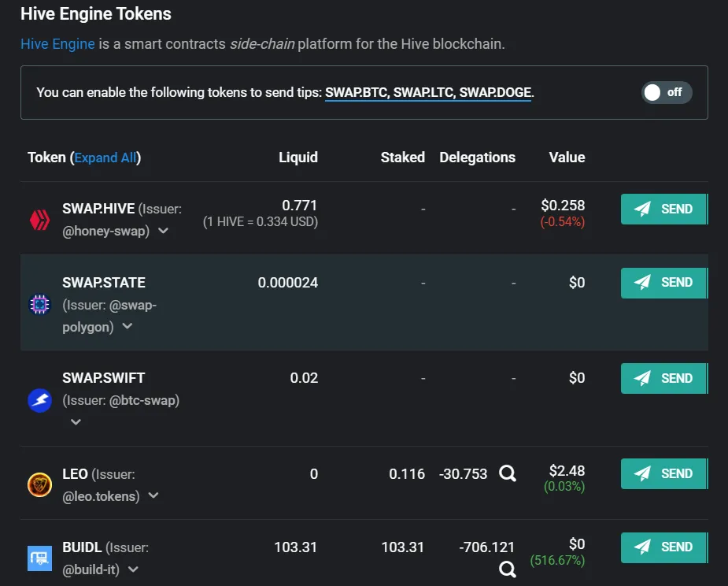This screenshot has height=586, width=728.
Task: Select SWAP.HIVE liquid amount 0.771
Action: click(x=300, y=206)
